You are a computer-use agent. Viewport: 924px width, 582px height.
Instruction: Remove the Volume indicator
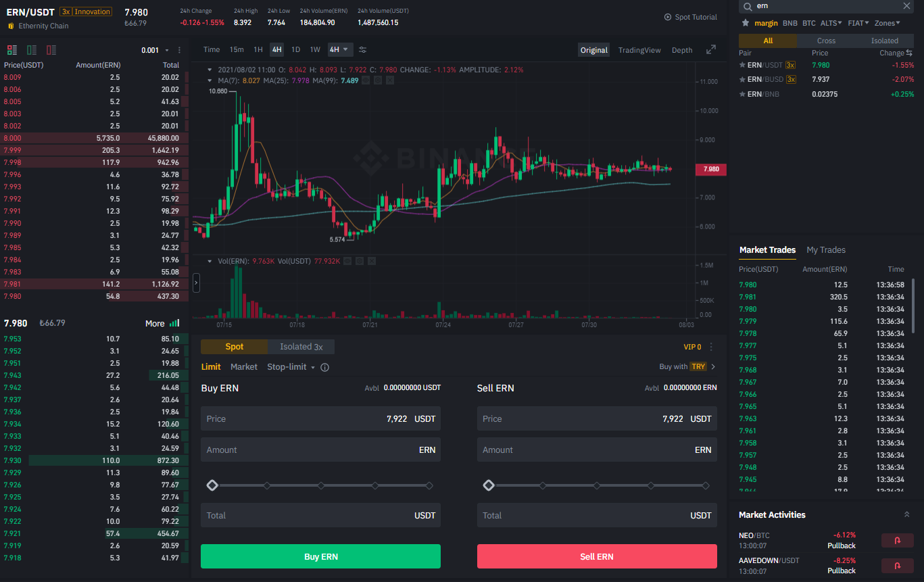[371, 260]
